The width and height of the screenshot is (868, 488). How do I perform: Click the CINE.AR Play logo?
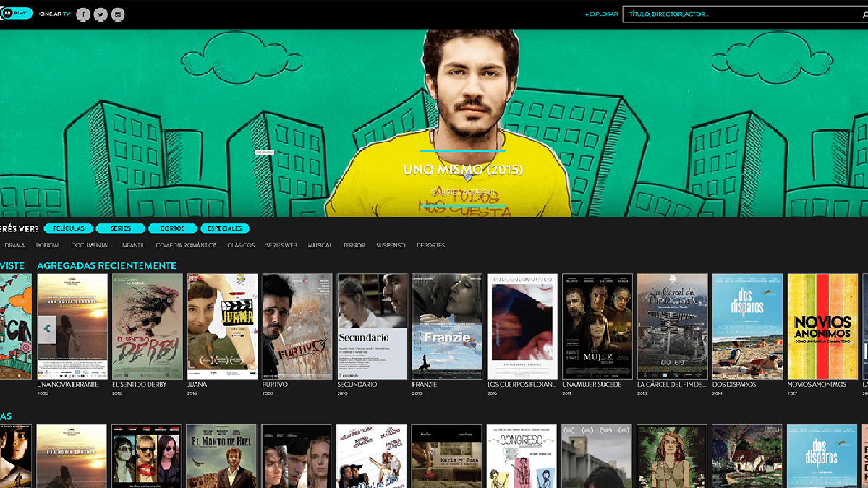16,14
